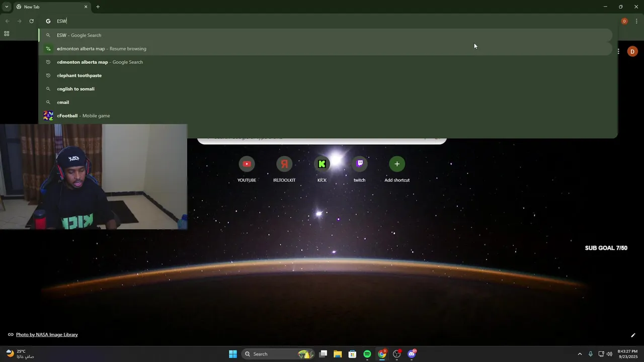Open the OBS Studio taskbar icon

(397, 354)
